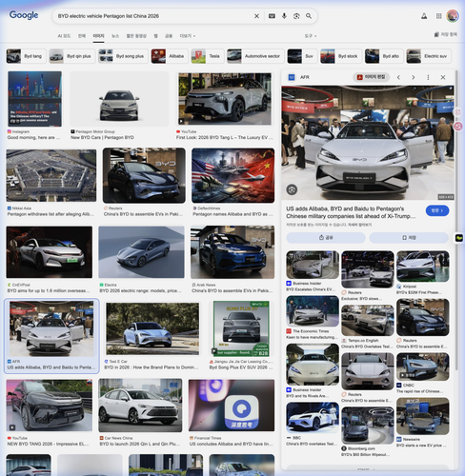The height and width of the screenshot is (476, 465).
Task: Filter by the Byd tang chip
Action: 26,56
